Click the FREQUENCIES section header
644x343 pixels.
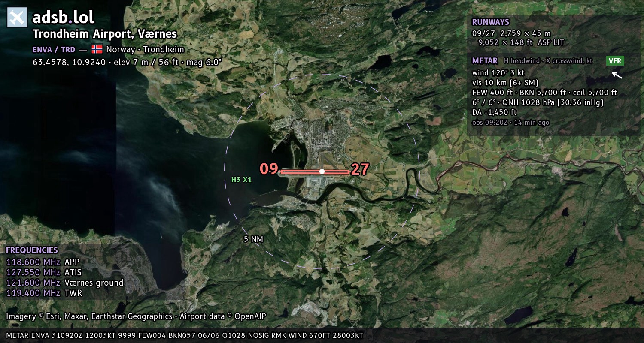pyautogui.click(x=32, y=250)
